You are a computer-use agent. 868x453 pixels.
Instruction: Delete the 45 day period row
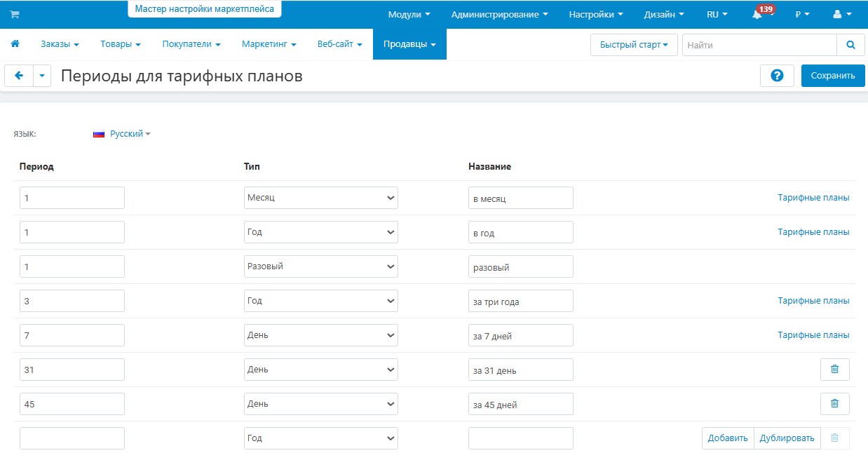click(x=834, y=404)
